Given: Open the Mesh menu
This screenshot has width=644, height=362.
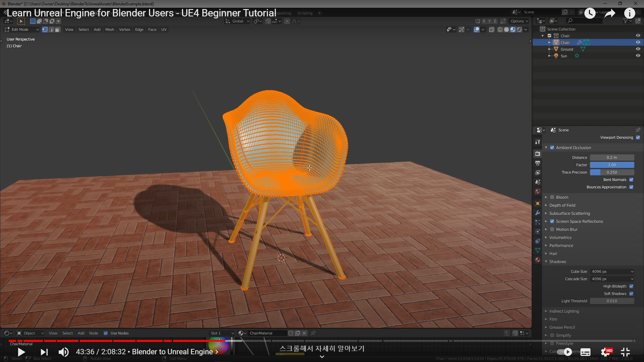Looking at the screenshot, I should [109, 29].
